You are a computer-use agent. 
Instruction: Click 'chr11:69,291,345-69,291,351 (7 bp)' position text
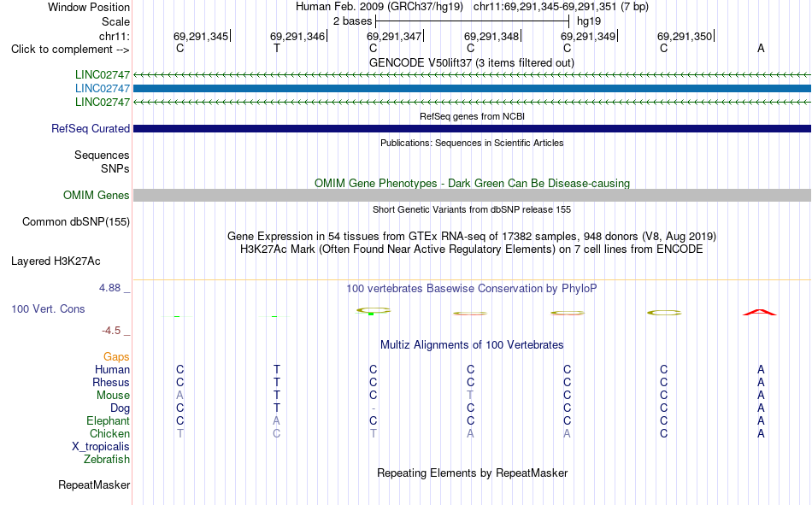561,7
